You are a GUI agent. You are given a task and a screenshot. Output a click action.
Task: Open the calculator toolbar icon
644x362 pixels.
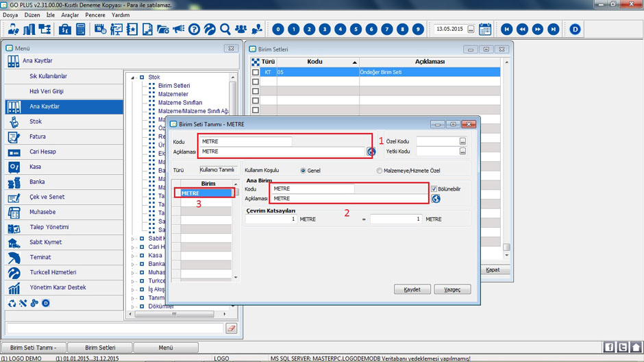(81, 29)
